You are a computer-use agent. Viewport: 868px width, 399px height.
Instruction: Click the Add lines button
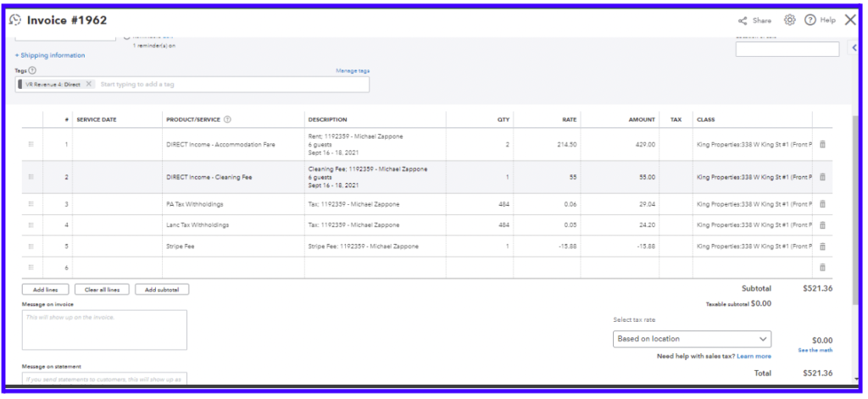46,290
